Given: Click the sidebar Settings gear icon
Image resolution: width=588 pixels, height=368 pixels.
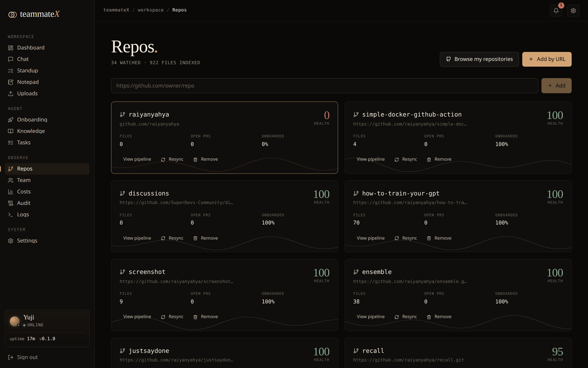Looking at the screenshot, I should click(10, 241).
